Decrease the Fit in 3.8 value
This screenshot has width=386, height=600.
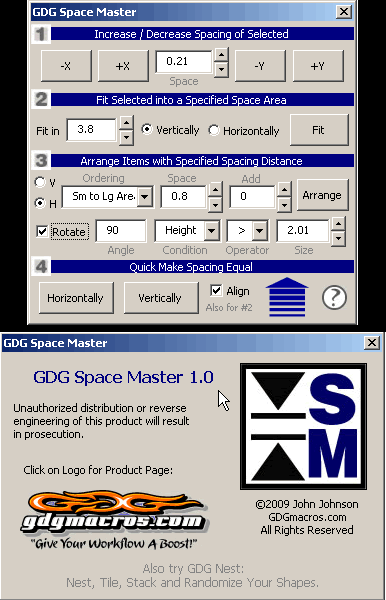[126, 137]
